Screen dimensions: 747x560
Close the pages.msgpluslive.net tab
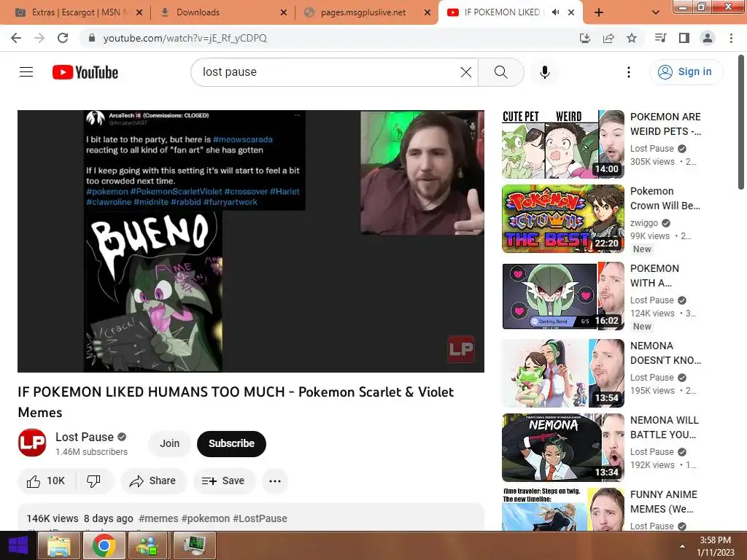[427, 12]
